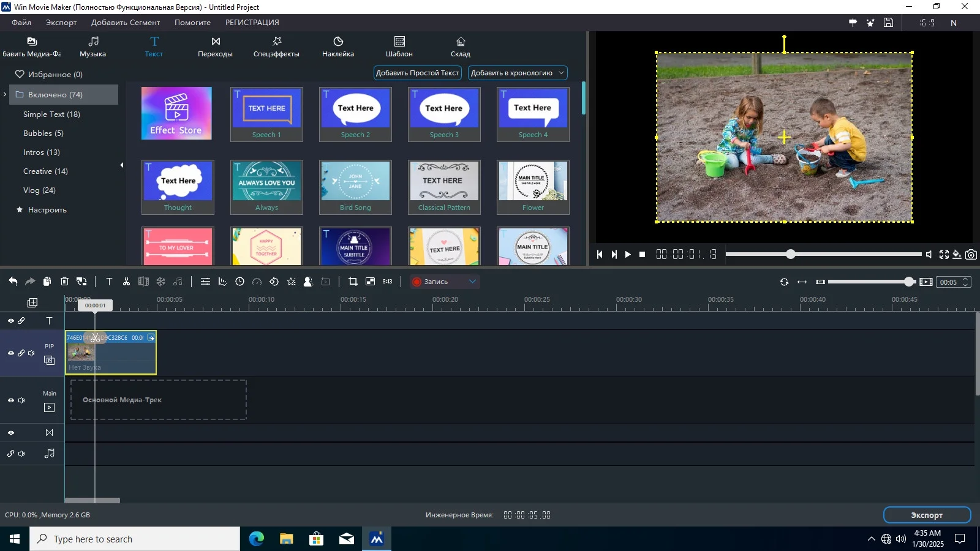Expand the Включено (74) folder arrow

tap(5, 94)
